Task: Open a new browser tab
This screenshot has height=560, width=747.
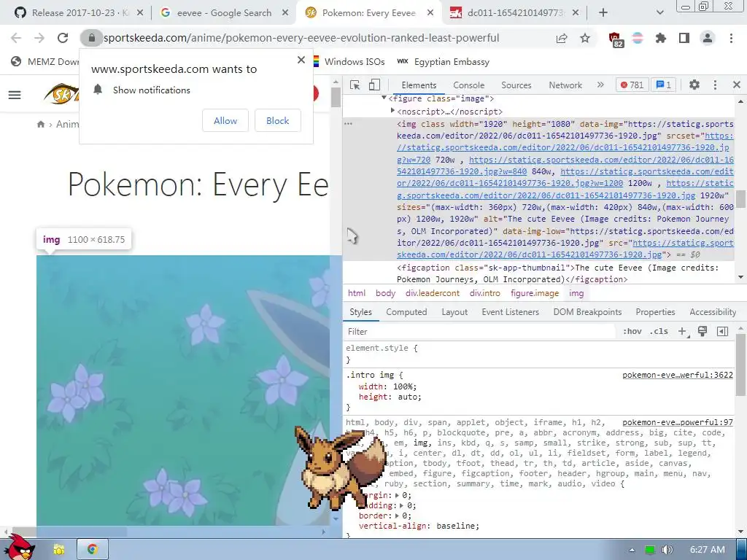Action: point(603,13)
